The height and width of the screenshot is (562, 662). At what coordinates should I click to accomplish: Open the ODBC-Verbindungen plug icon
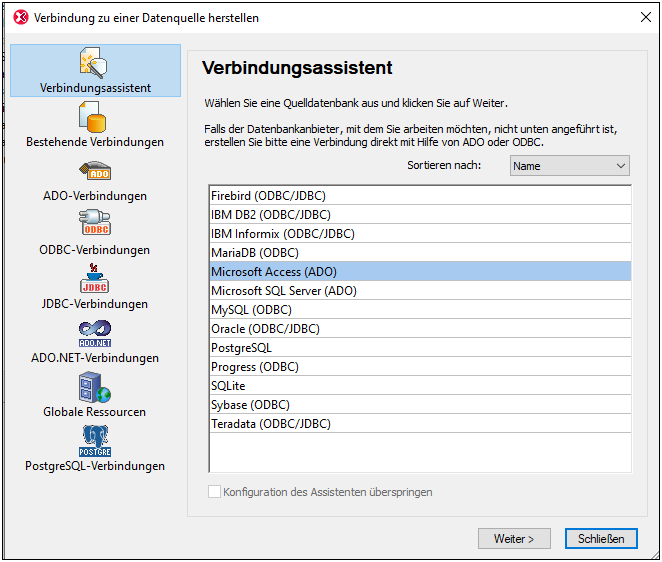pyautogui.click(x=95, y=223)
